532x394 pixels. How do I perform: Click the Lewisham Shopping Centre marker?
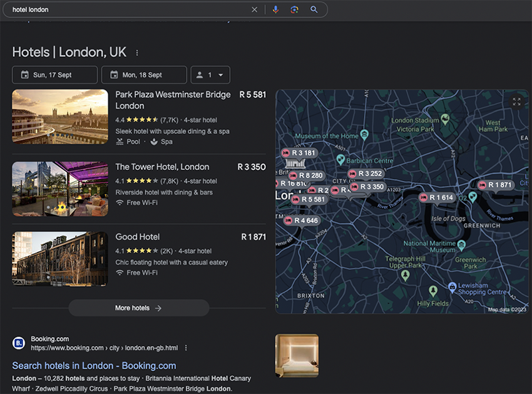click(x=452, y=288)
